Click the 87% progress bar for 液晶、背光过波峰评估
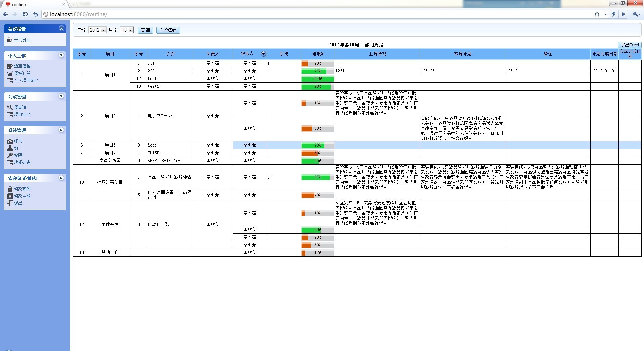This screenshot has height=351, width=644. (x=318, y=177)
